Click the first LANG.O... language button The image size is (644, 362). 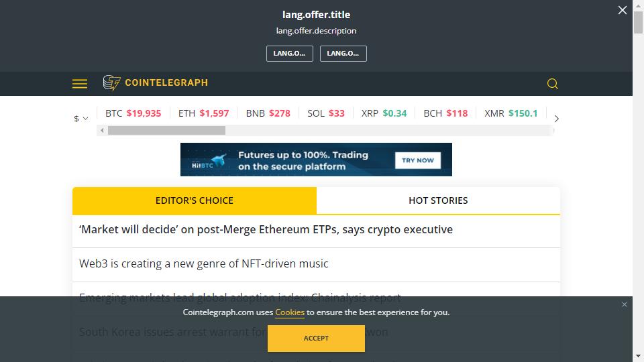(290, 54)
